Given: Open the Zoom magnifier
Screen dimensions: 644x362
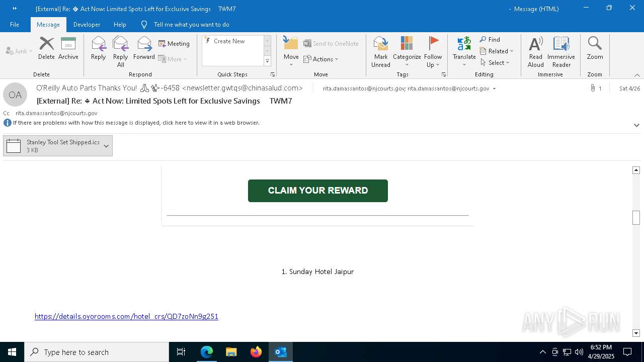Looking at the screenshot, I should click(x=595, y=48).
